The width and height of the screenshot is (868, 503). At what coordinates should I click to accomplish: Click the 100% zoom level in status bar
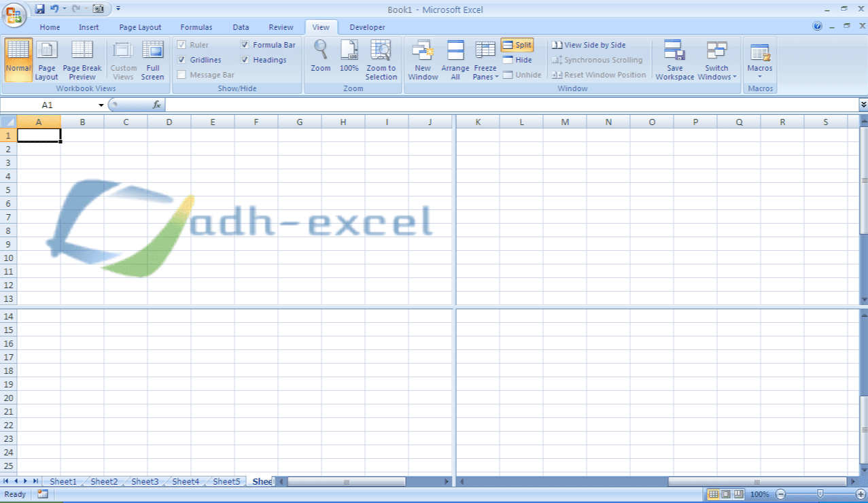pos(760,494)
